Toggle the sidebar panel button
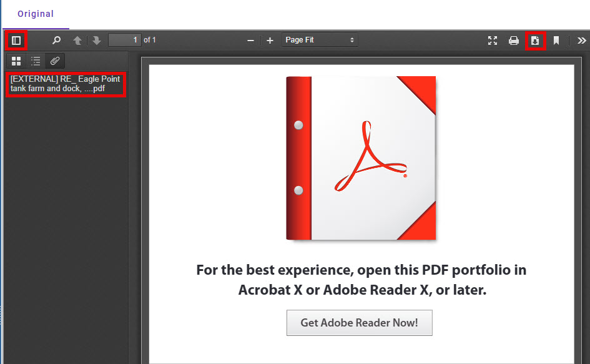The image size is (590, 364). tap(16, 41)
